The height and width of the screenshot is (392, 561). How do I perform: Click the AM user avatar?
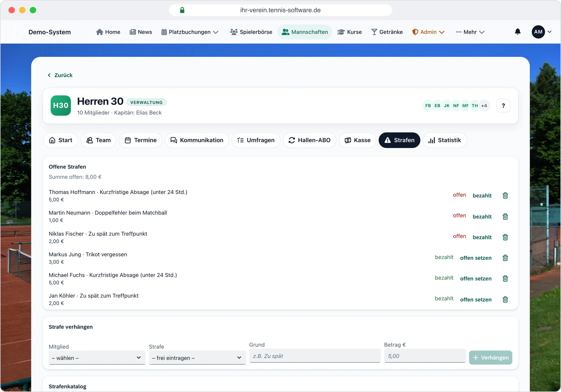click(538, 32)
